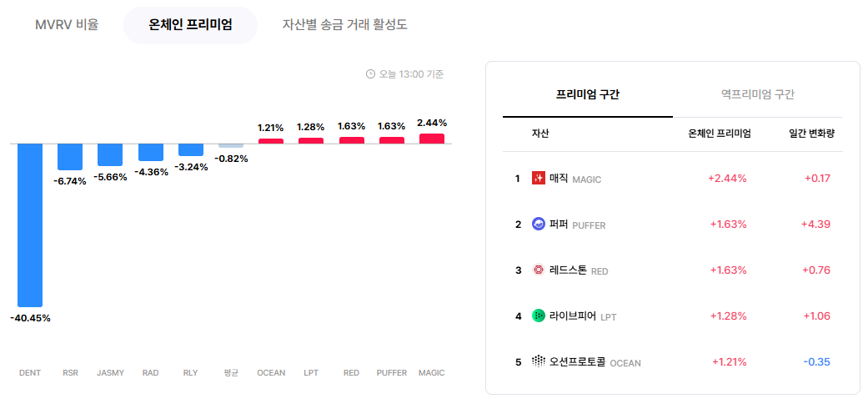Click the Livepeer LPT logo icon
The height and width of the screenshot is (404, 868).
pos(538,316)
